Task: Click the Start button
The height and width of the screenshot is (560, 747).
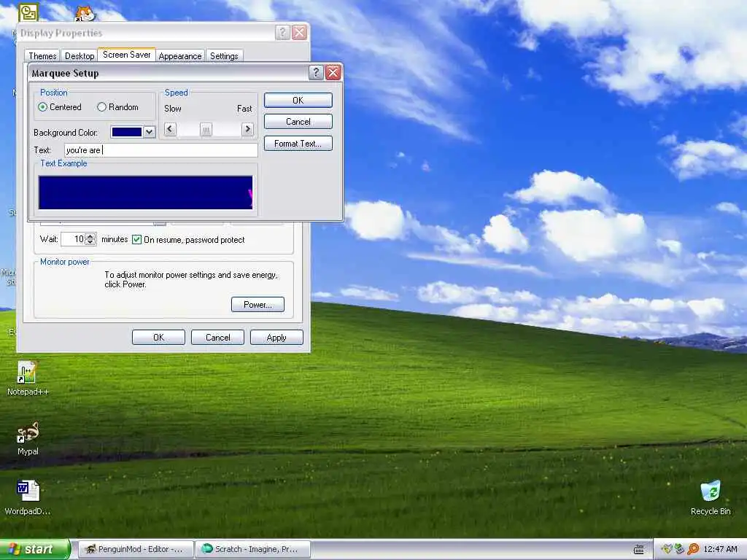Action: [x=34, y=550]
